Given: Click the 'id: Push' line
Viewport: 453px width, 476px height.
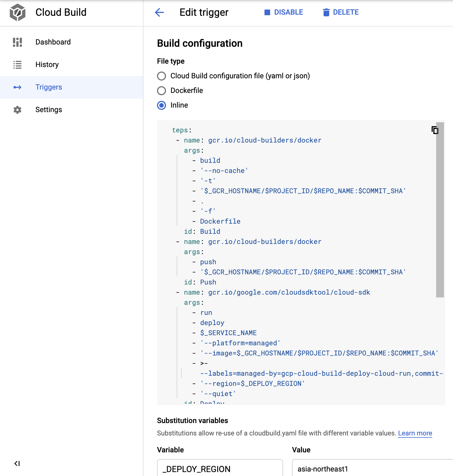Looking at the screenshot, I should click(x=200, y=282).
